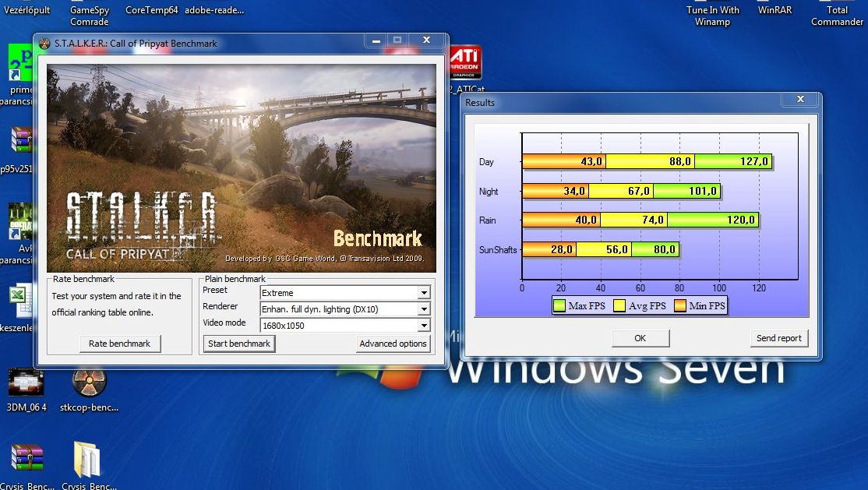The width and height of the screenshot is (868, 490).
Task: Select the Tune In With Winamp shortcut
Action: 712,16
